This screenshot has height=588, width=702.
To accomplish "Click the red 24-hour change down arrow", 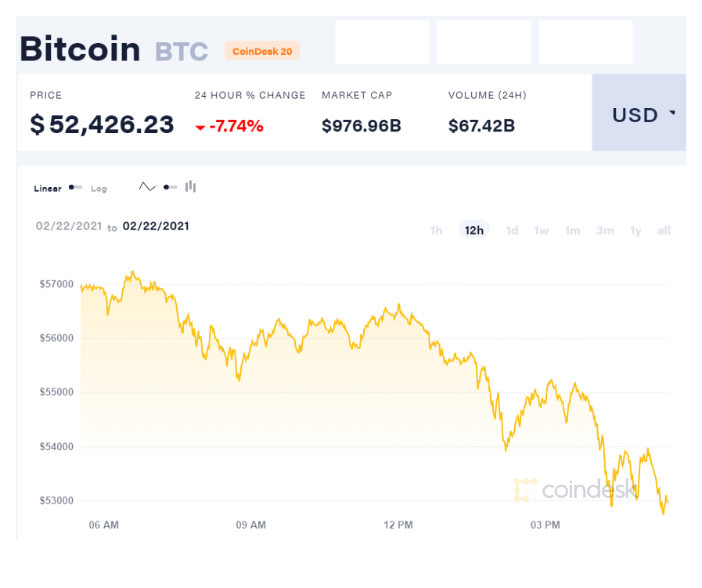I will click(x=201, y=126).
